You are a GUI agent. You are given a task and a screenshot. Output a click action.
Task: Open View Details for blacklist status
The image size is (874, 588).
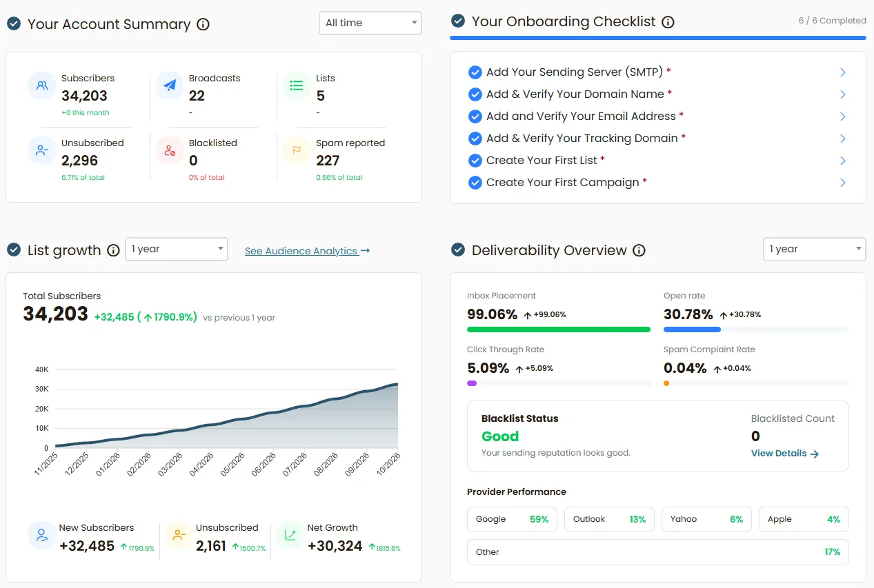click(785, 454)
